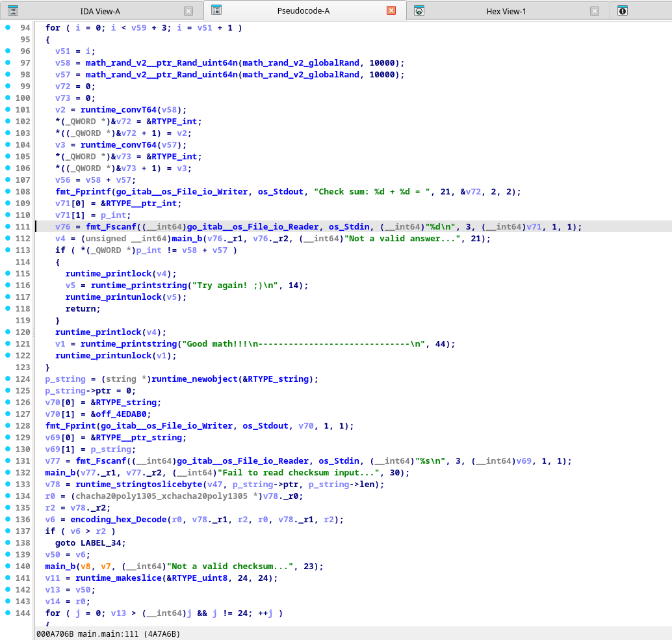Toggle the breakpoint dot on line 144

tap(6, 613)
